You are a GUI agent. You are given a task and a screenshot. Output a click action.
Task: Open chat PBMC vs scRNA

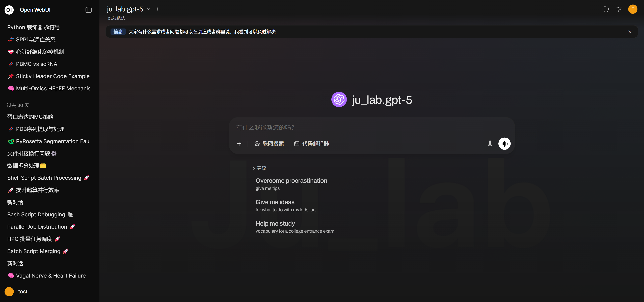[x=49, y=64]
